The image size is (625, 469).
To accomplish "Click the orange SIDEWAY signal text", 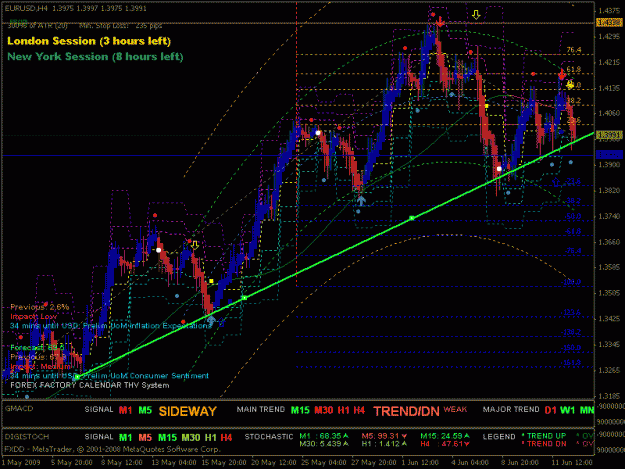I will coord(188,411).
